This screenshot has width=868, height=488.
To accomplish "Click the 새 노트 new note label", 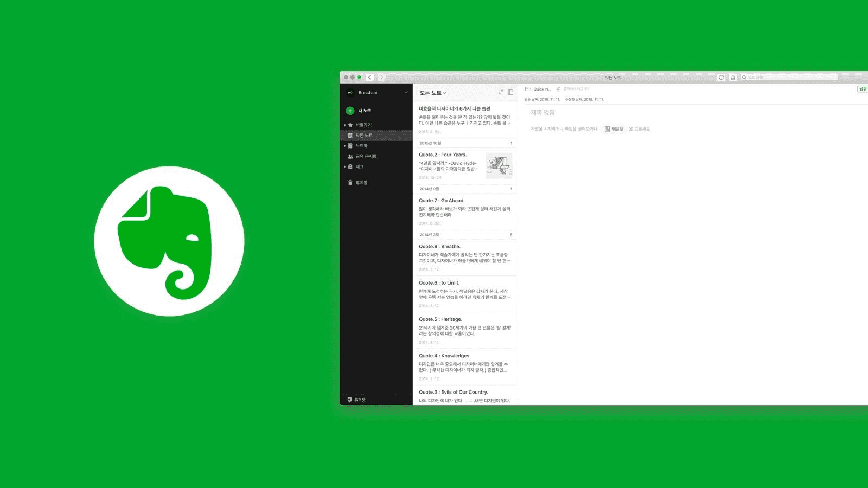I will coord(365,111).
